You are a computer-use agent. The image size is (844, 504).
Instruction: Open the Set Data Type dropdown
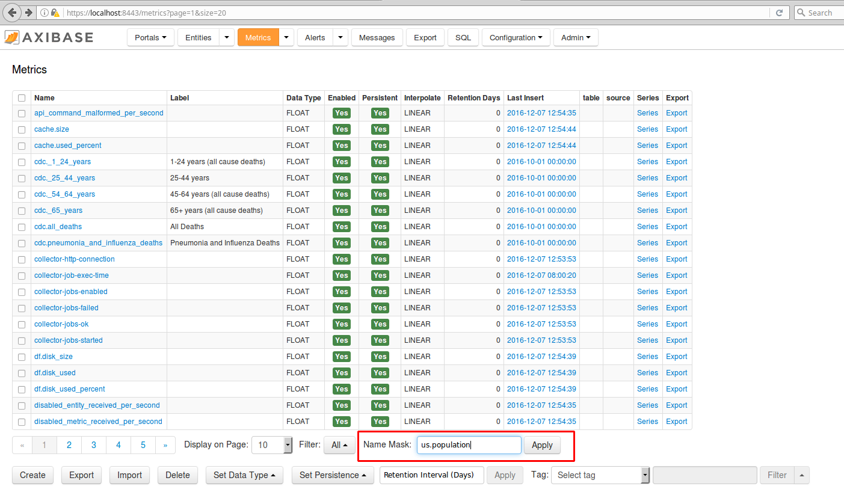click(x=244, y=475)
